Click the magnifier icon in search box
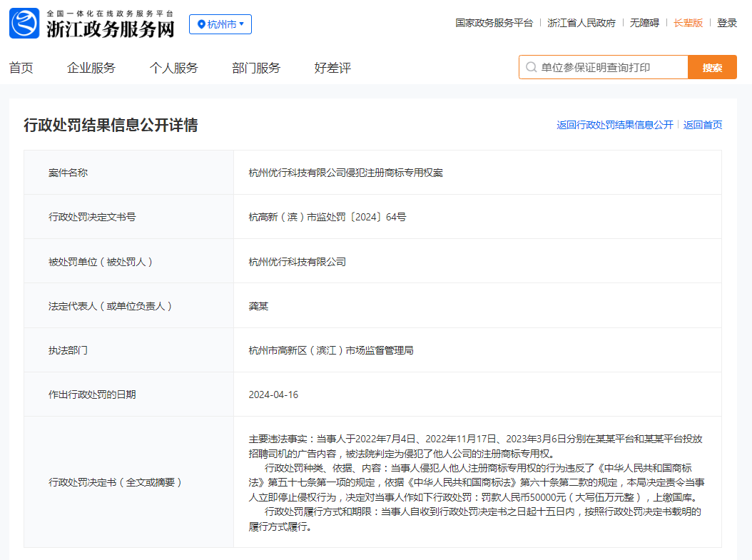The height and width of the screenshot is (560, 752). 531,68
